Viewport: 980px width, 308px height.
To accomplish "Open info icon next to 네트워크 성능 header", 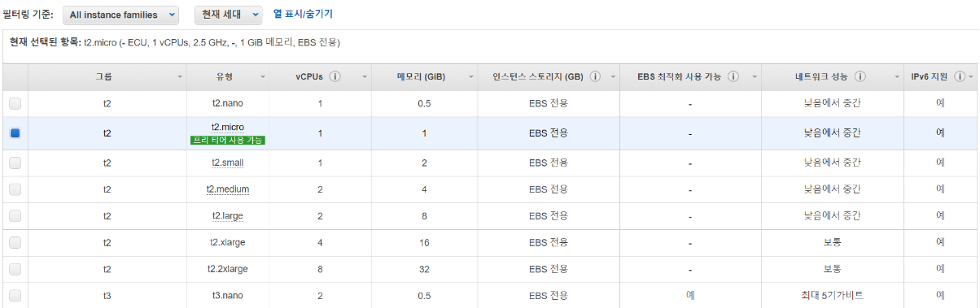I will click(x=860, y=76).
